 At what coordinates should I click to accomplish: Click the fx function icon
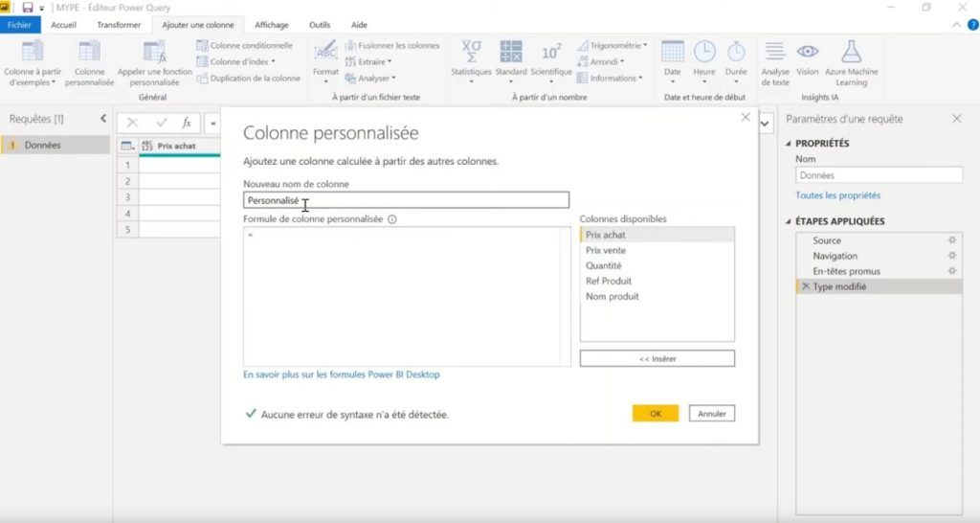pyautogui.click(x=187, y=124)
